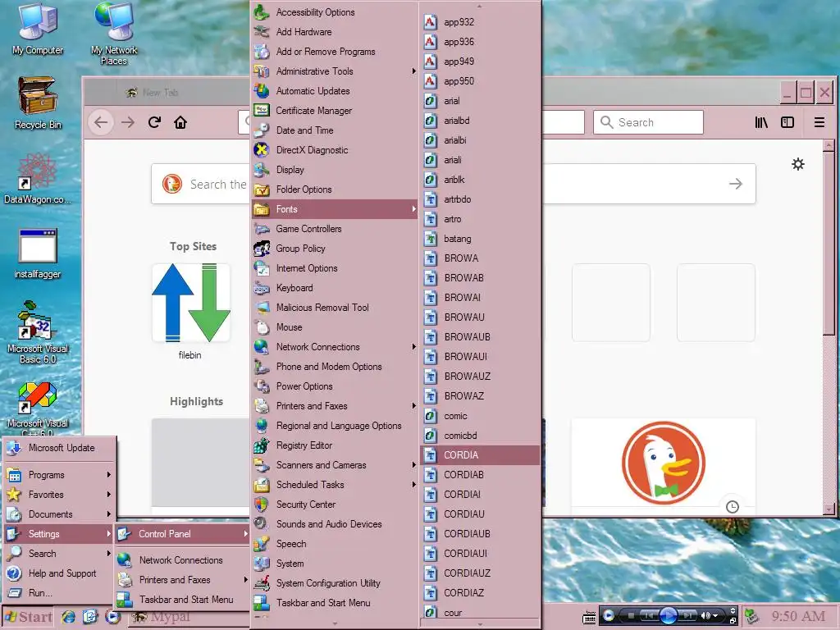Viewport: 840px width, 630px height.
Task: Toggle the browser sidebar icon
Action: coord(787,122)
